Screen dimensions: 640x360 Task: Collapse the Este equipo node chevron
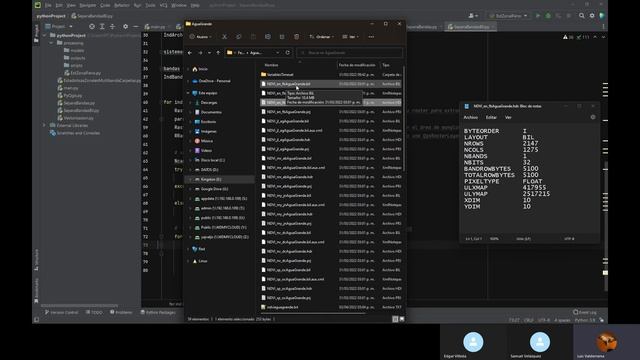coord(188,93)
